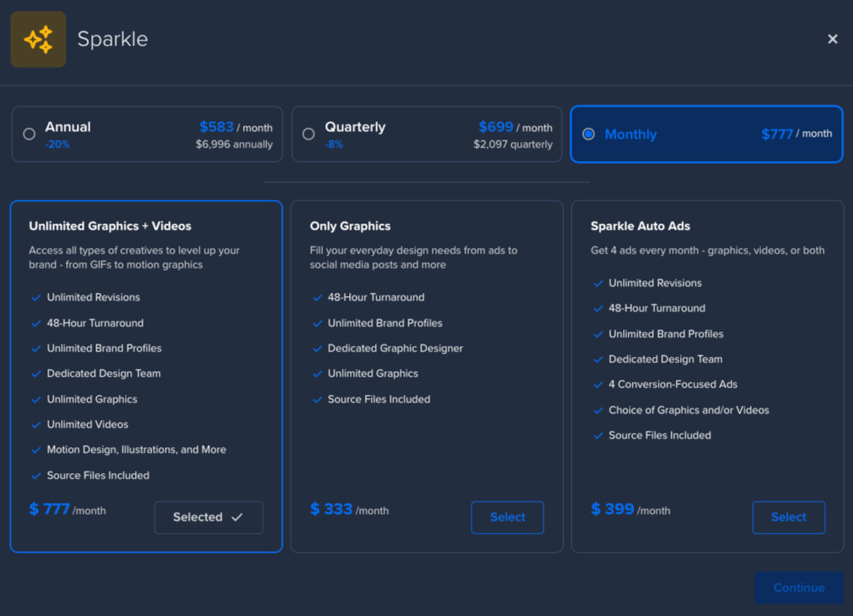Viewport: 853px width, 616px height.
Task: Click Source Files Included in Unlimited Graphics + Videos plan
Action: point(98,475)
